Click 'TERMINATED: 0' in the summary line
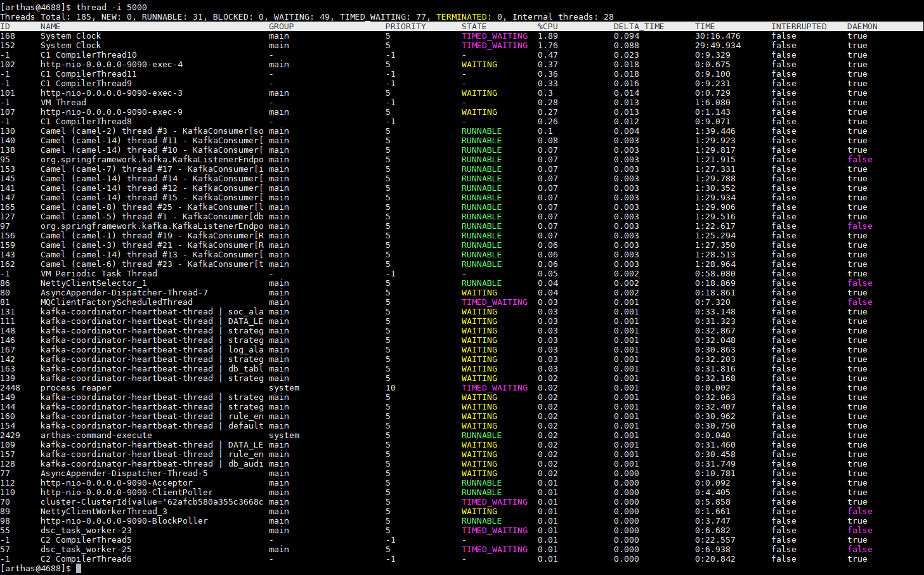Viewport: 924px width, 575px height. (469, 17)
